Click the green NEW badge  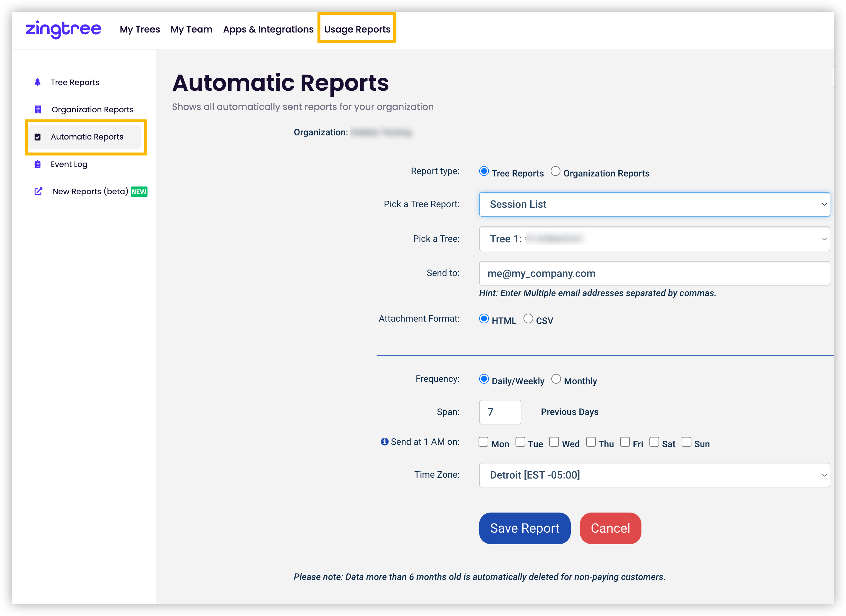(x=139, y=192)
